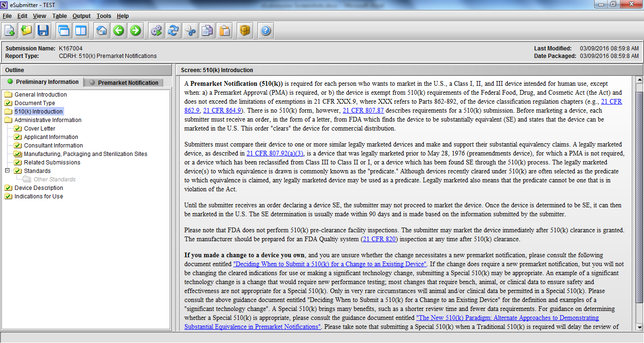Click the refresh arrows toolbar icon

pyautogui.click(x=173, y=31)
